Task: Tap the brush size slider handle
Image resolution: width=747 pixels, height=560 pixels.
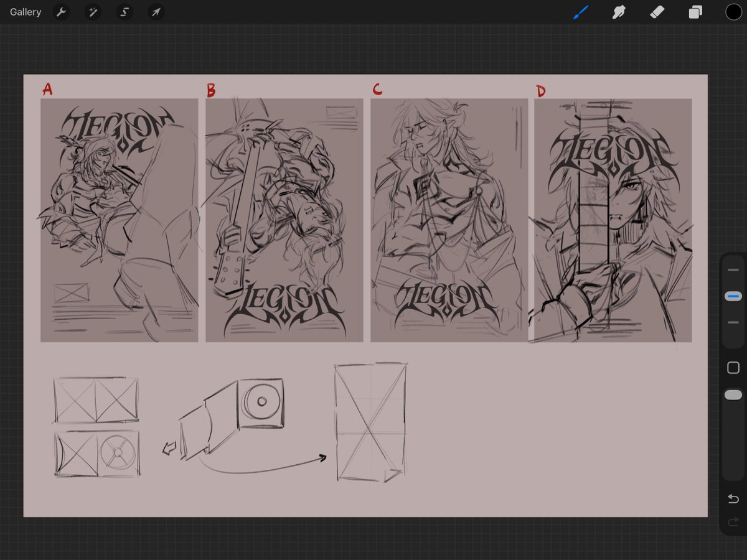Action: 733,297
